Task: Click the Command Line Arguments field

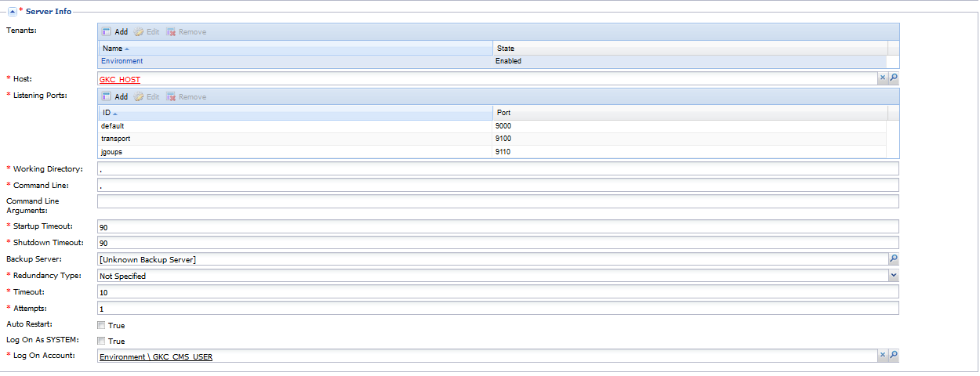Action: pyautogui.click(x=497, y=201)
